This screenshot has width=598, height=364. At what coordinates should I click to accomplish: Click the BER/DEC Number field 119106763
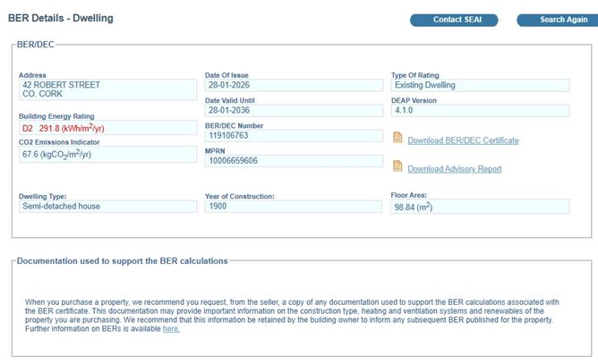293,137
